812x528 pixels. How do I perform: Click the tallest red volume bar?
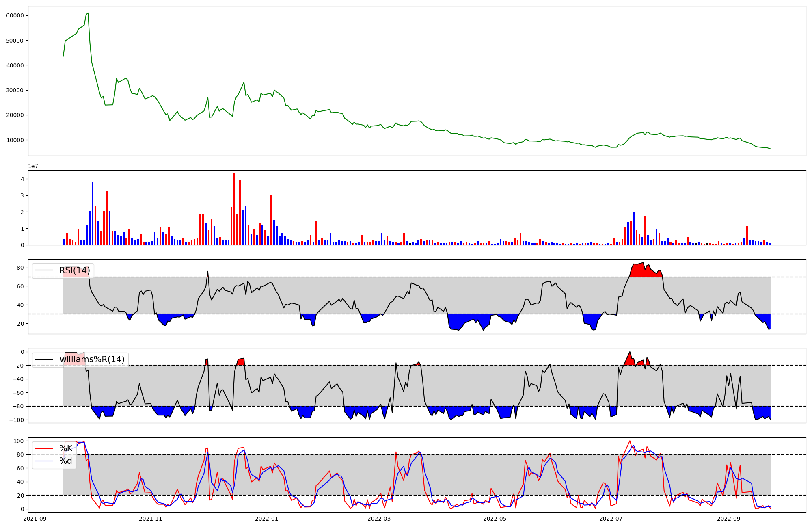(x=234, y=209)
